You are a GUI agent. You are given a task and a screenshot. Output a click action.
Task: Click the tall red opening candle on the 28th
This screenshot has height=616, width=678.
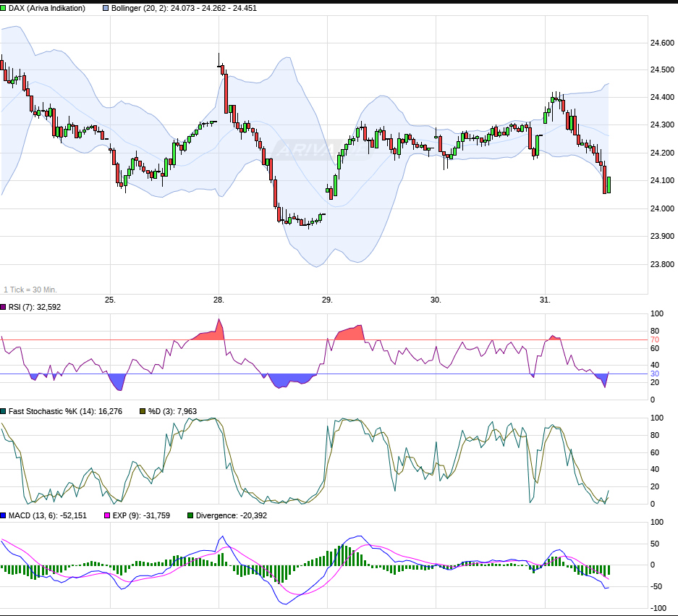click(x=226, y=93)
